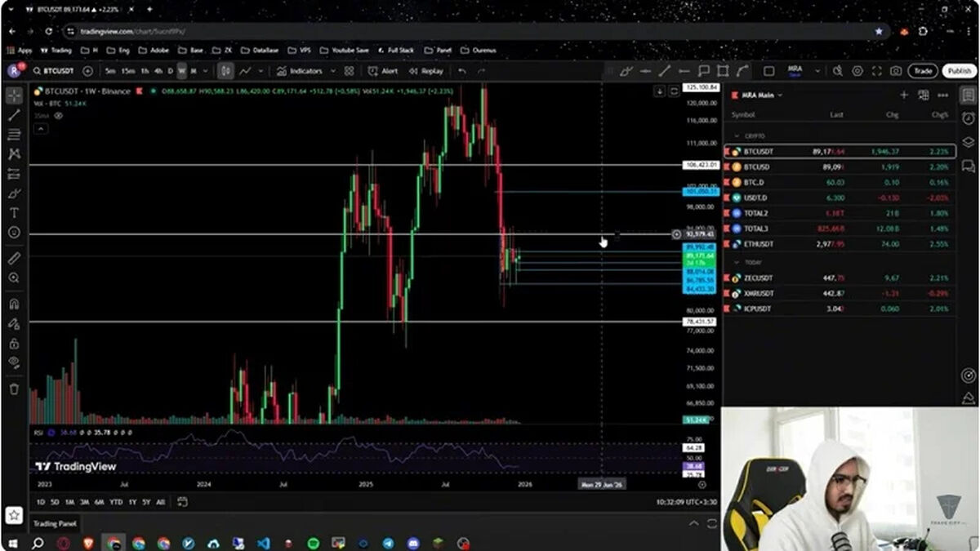The width and height of the screenshot is (980, 551).
Task: Set date range to 1Y
Action: coord(132,502)
